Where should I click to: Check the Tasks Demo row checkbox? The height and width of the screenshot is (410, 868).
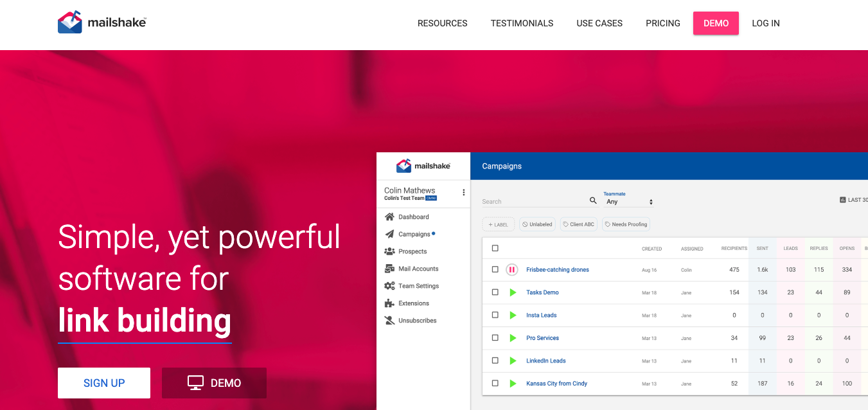tap(495, 292)
